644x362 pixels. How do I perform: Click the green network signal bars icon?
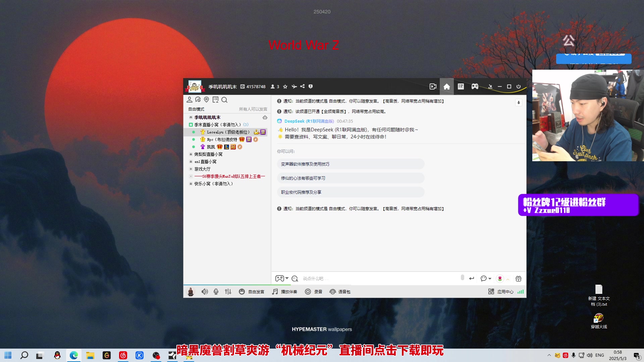pos(521,292)
